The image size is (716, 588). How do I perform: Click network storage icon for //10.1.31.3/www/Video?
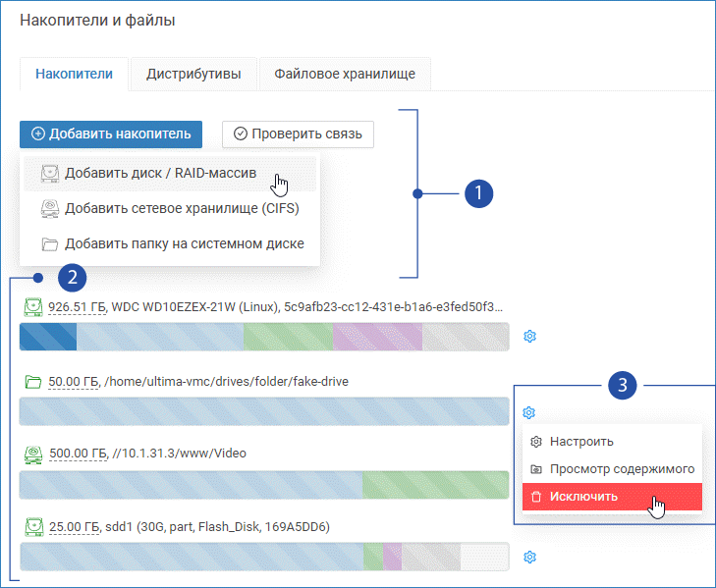32,454
